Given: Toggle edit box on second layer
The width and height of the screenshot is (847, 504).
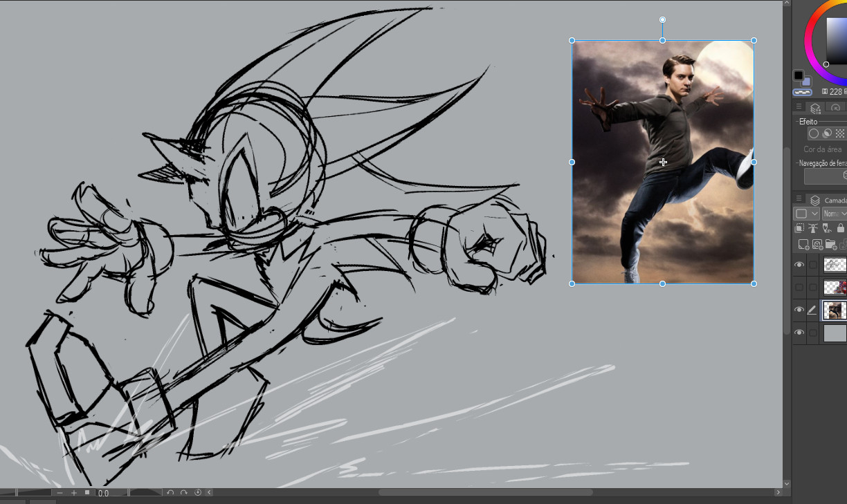Looking at the screenshot, I should 813,287.
